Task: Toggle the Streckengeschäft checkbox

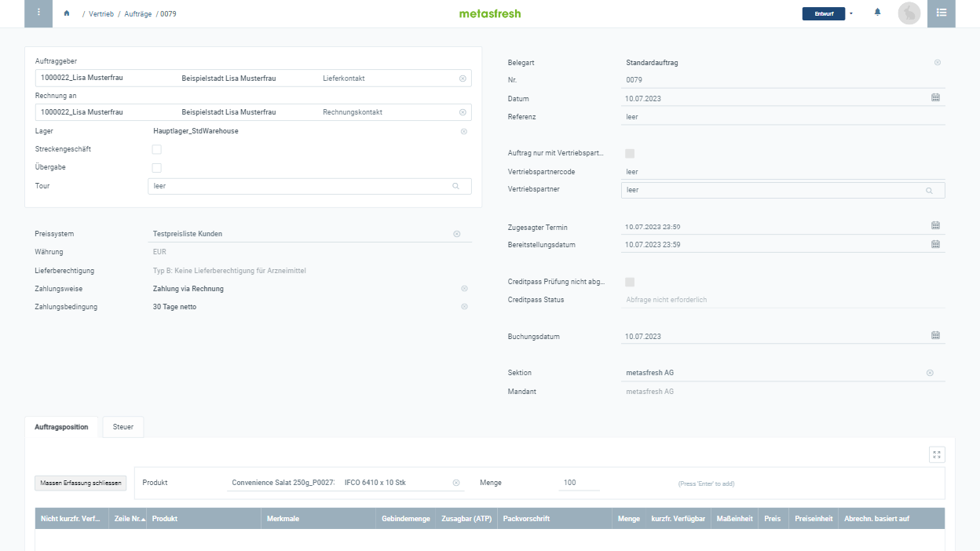Action: [x=156, y=149]
